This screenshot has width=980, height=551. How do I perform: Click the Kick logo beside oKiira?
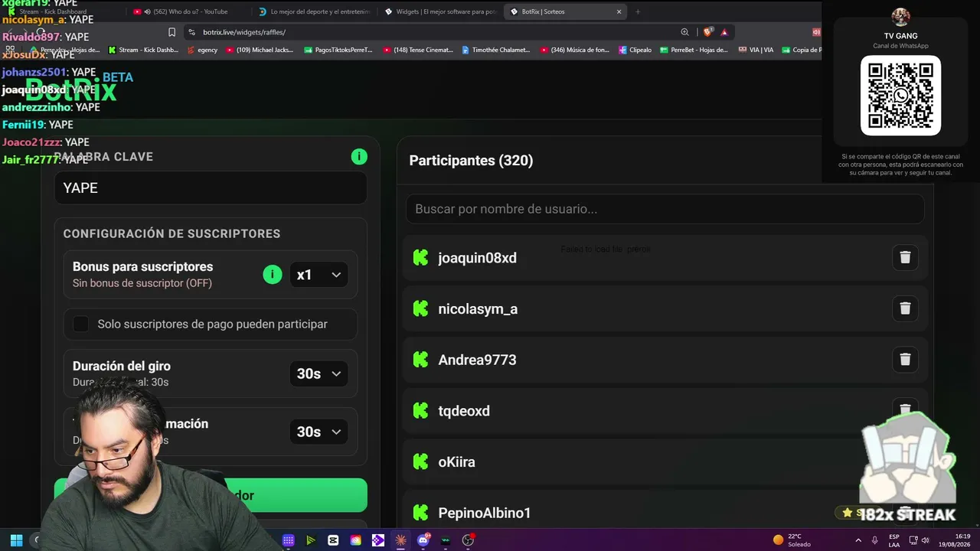click(420, 462)
